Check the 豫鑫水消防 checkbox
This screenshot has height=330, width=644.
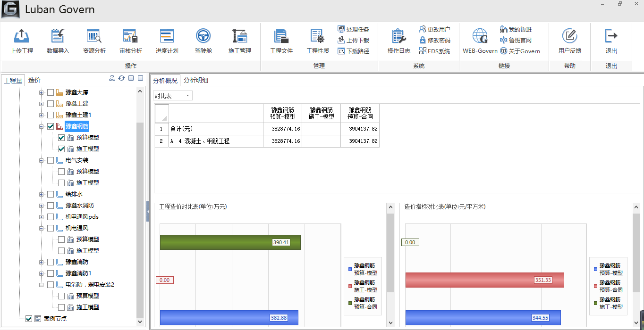(51, 206)
